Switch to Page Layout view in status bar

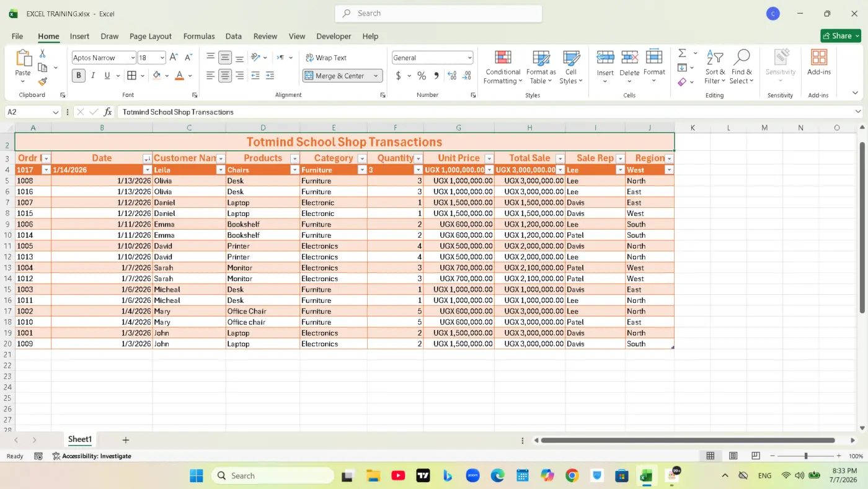pos(733,456)
